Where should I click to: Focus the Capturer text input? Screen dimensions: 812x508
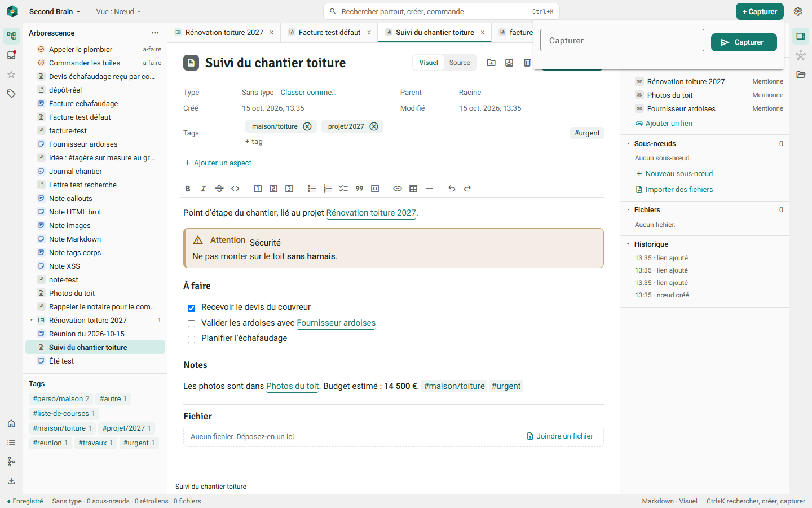(x=622, y=41)
